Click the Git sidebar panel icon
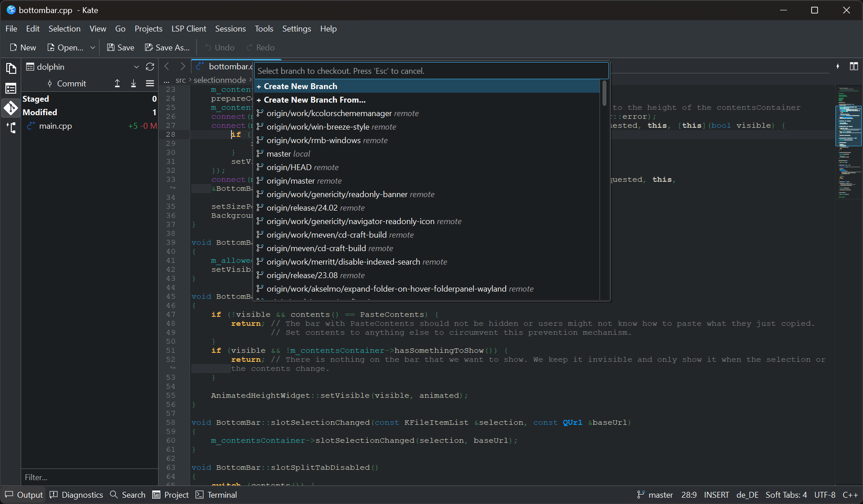This screenshot has height=504, width=863. point(11,108)
